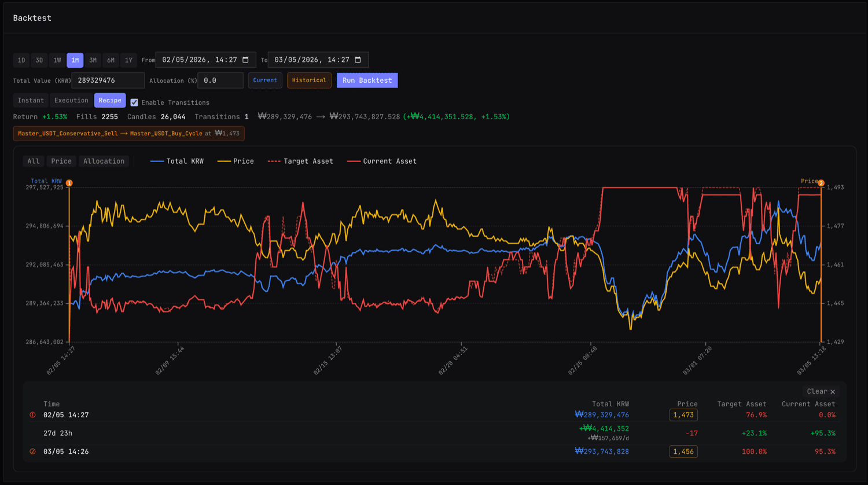Select the Execution backtest mode tab

coord(71,100)
